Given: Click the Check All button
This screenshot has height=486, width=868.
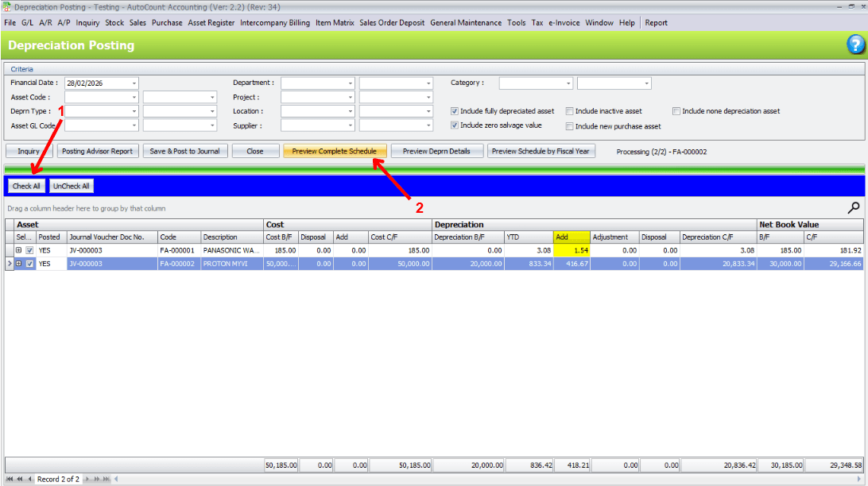Looking at the screenshot, I should click(25, 185).
